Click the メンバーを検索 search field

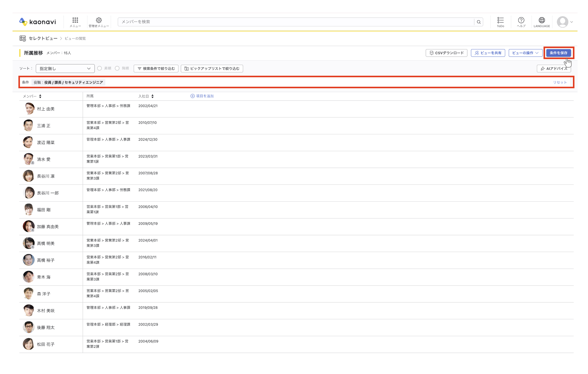point(296,22)
